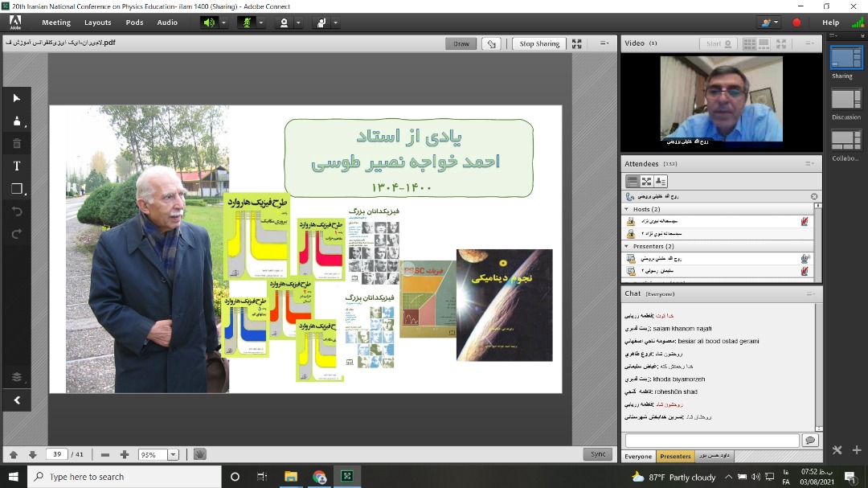Send chat message with bubble icon

point(809,441)
